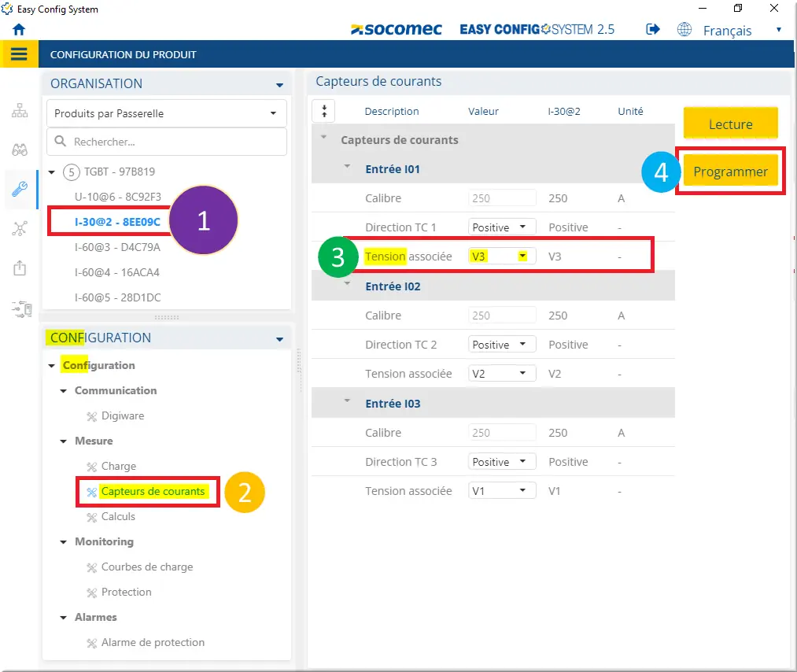Click the Rechercher search field
Screen dimensions: 797x672
[167, 142]
